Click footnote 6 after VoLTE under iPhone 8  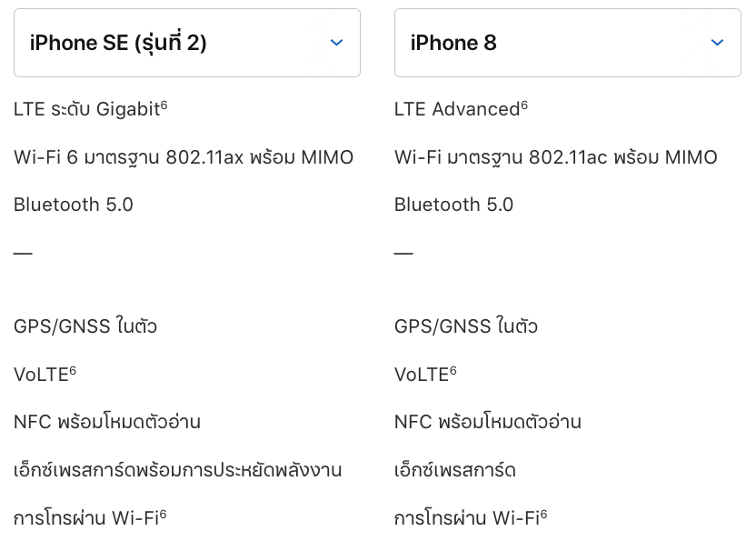(x=453, y=370)
